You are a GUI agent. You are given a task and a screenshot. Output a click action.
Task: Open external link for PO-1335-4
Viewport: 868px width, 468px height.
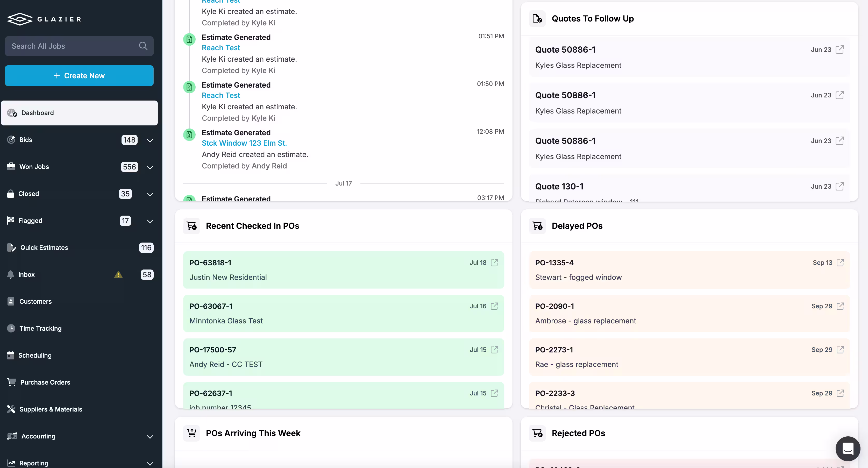point(840,263)
